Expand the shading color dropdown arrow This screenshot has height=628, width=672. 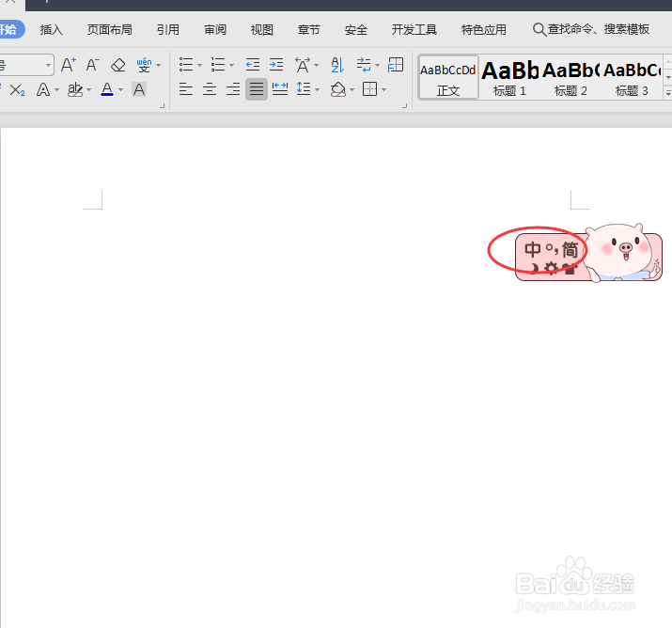(352, 90)
